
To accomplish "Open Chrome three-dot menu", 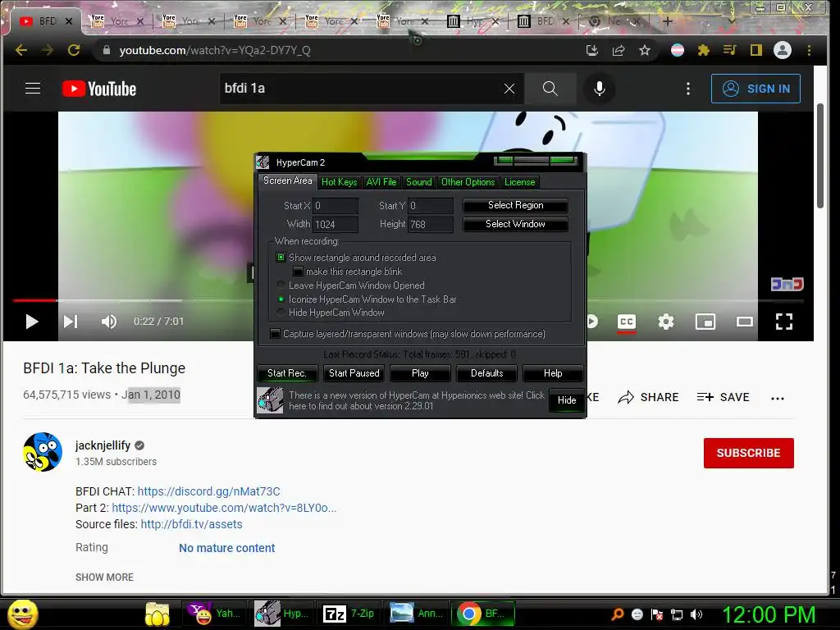I will pos(809,50).
